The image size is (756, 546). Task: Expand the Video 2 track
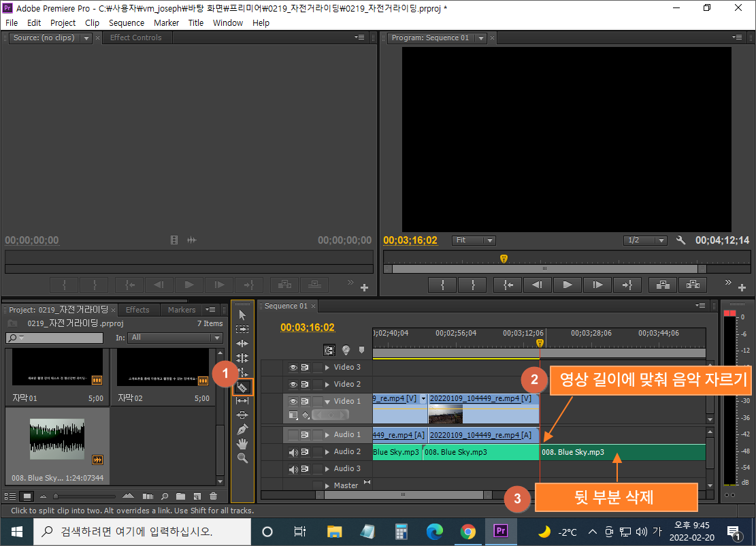tap(327, 385)
